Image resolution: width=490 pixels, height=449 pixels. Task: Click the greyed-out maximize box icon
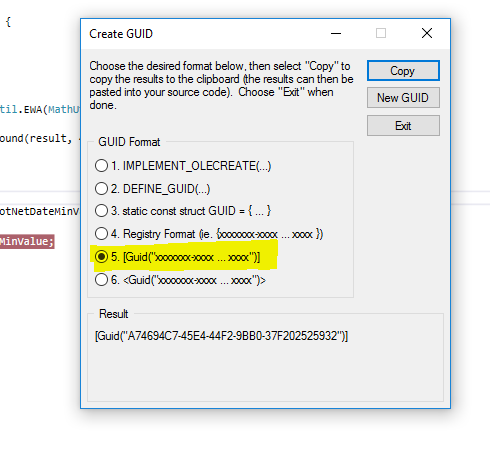point(381,33)
